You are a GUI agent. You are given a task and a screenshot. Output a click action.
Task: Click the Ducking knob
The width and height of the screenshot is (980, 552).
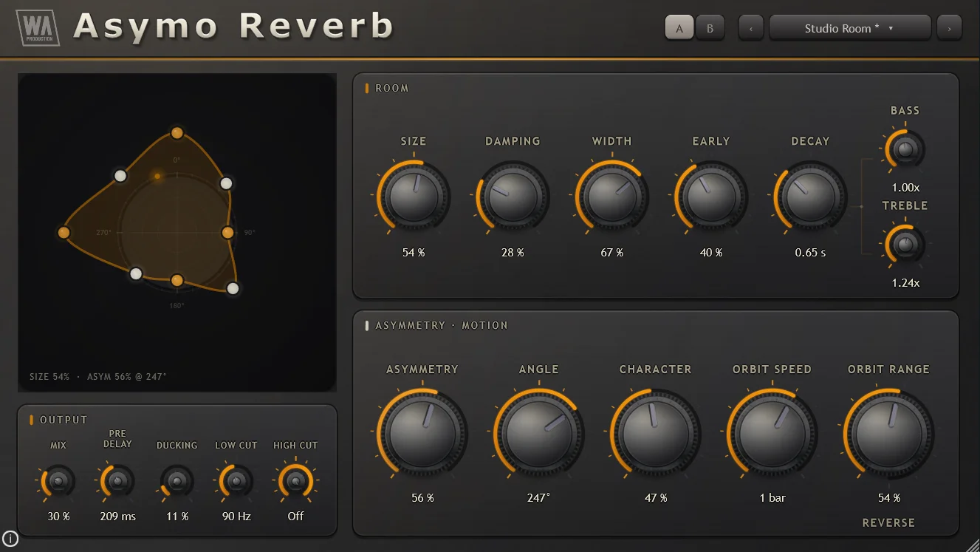177,483
